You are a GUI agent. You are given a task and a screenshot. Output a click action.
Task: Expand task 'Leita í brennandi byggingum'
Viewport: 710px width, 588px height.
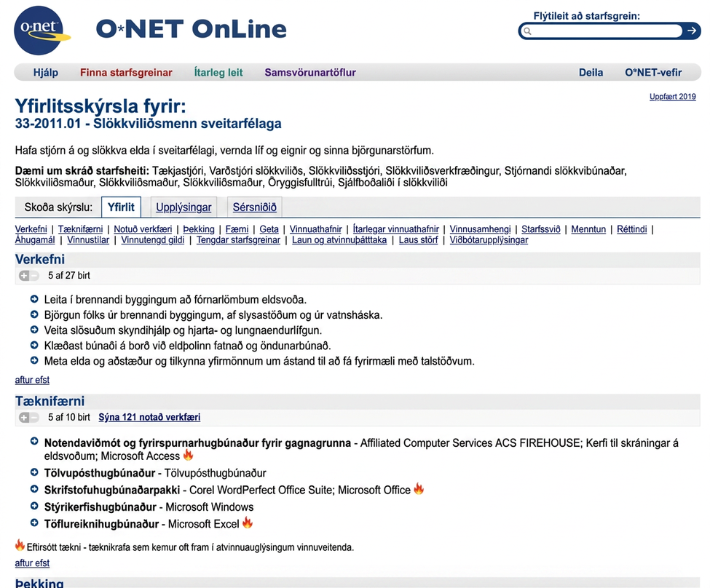pyautogui.click(x=34, y=299)
